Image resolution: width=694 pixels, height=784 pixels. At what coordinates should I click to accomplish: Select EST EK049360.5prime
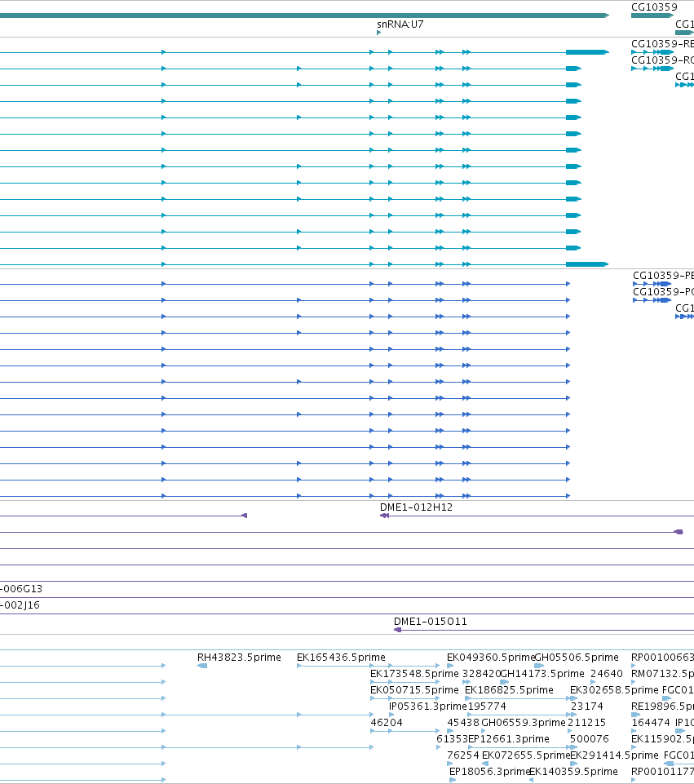click(491, 657)
